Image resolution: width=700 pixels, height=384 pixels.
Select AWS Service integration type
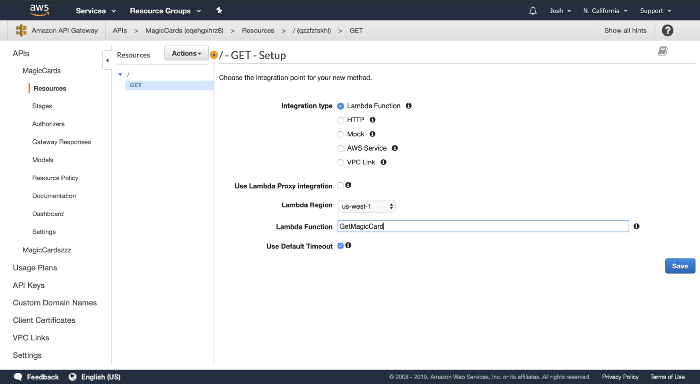[x=341, y=148]
